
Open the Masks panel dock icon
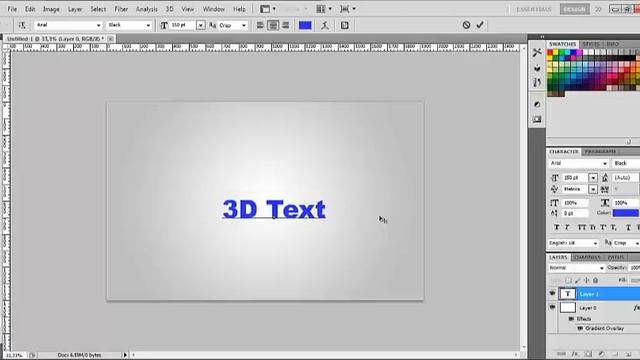tap(537, 119)
